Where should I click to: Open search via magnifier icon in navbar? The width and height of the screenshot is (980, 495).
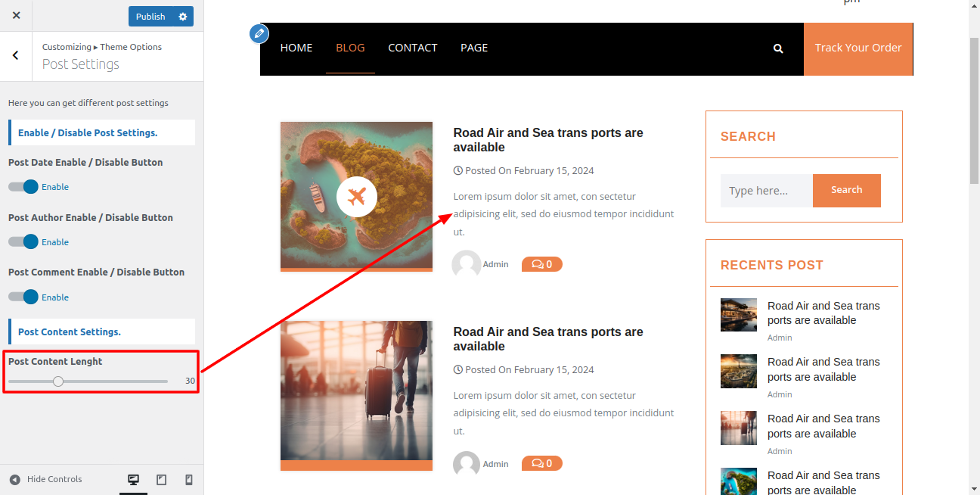point(778,48)
